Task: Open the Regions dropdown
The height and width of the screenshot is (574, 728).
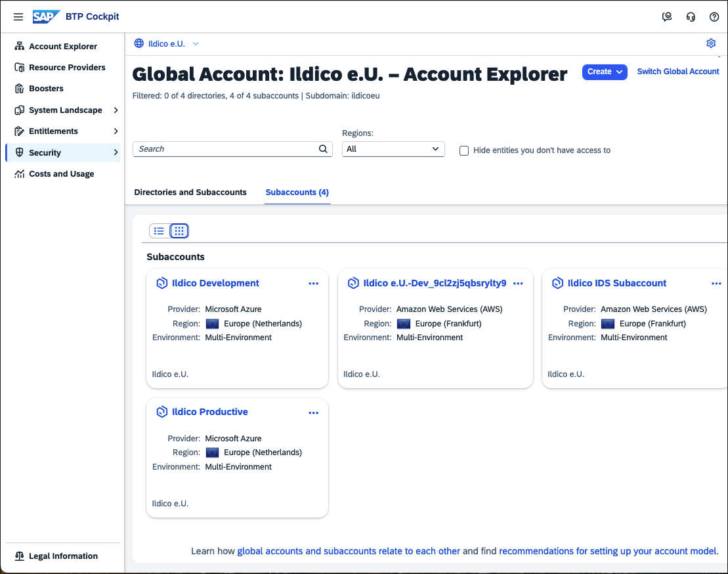Action: tap(393, 149)
